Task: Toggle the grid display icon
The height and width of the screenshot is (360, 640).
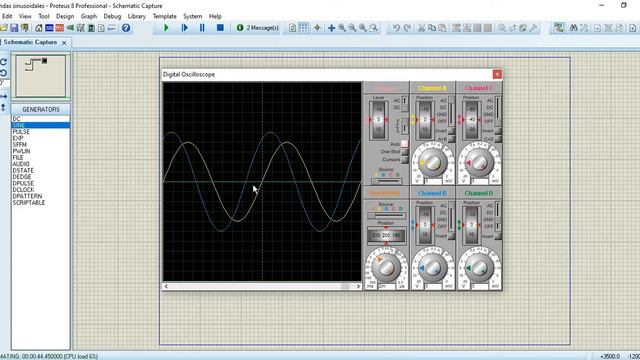Action: pyautogui.click(x=303, y=28)
